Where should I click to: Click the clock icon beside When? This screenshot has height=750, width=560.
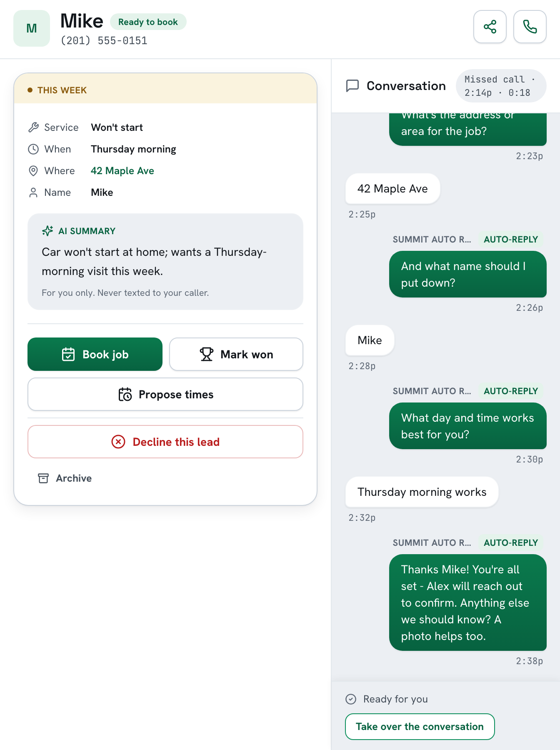coord(33,149)
